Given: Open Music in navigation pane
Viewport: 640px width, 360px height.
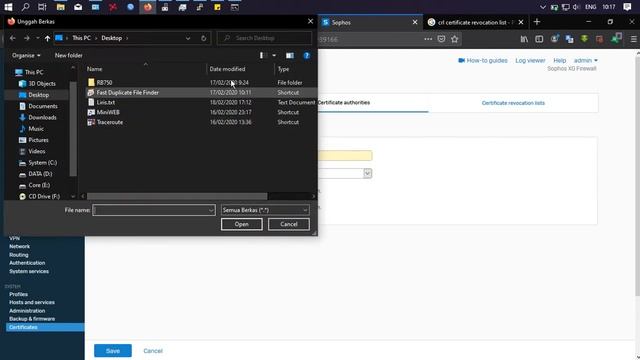Looking at the screenshot, I should (36, 129).
